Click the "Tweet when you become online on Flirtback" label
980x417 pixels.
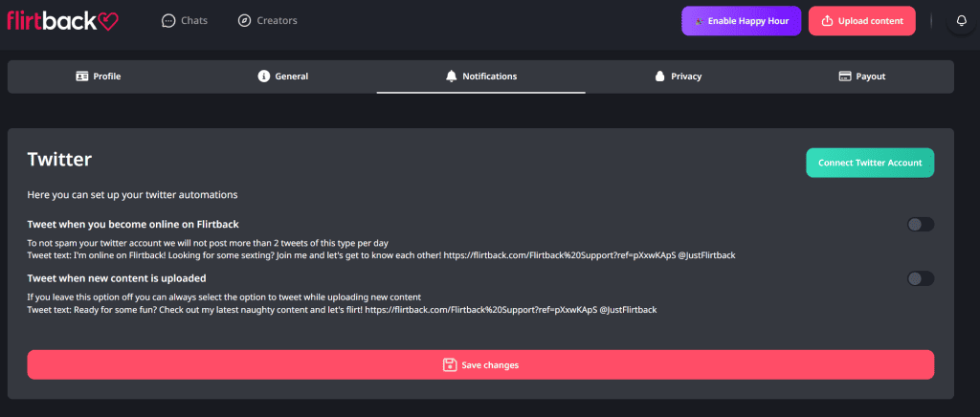point(133,224)
